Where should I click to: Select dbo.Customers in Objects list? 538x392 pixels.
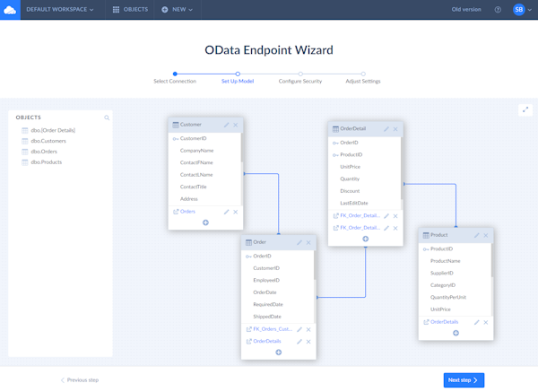click(x=48, y=141)
